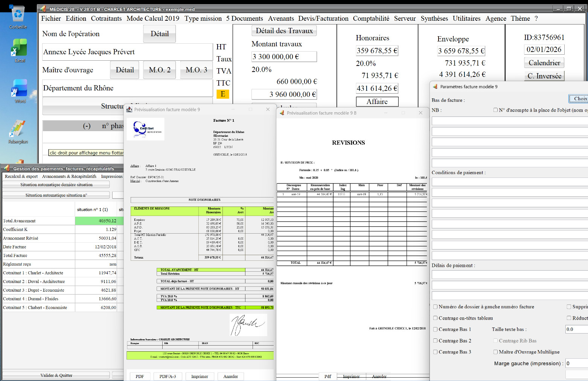The image size is (588, 381).
Task: Click the Emzi Sarl logo in invoice preview
Action: point(146,129)
